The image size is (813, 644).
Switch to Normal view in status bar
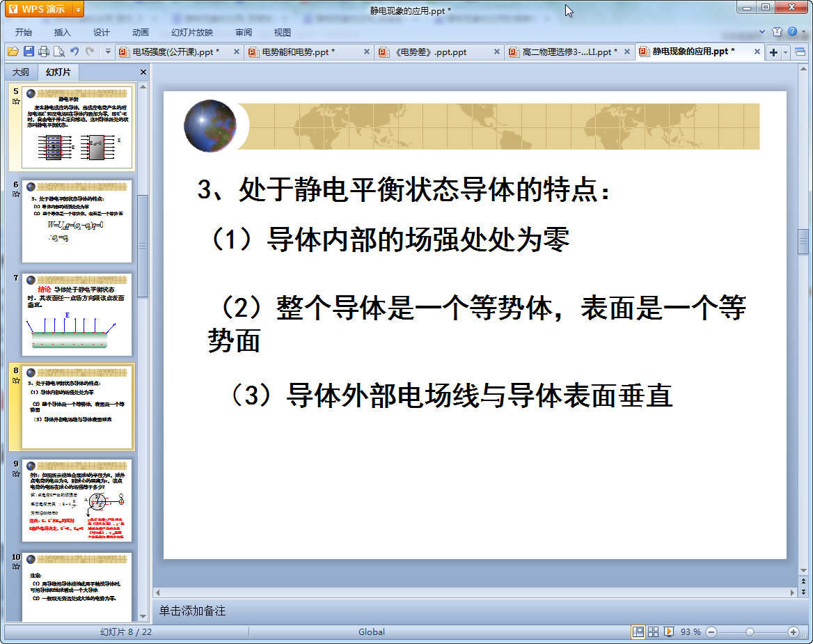pos(638,631)
